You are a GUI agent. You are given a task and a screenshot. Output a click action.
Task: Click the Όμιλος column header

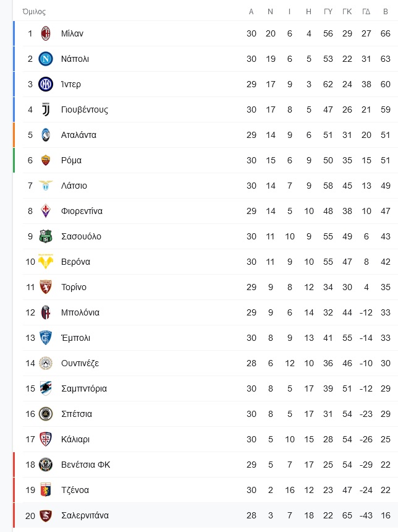pos(34,12)
